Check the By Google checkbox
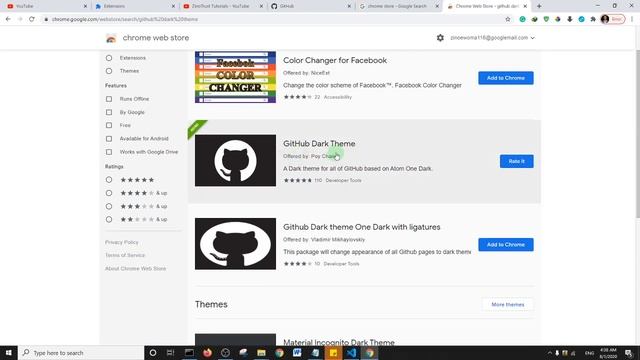This screenshot has height=360, width=640. tap(109, 112)
